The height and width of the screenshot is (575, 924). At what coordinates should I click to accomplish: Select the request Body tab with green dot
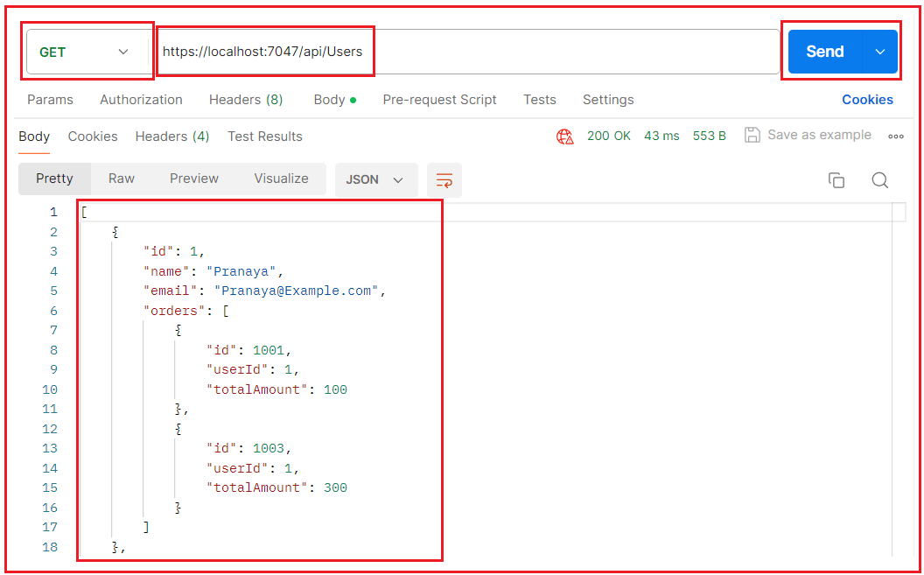click(335, 100)
